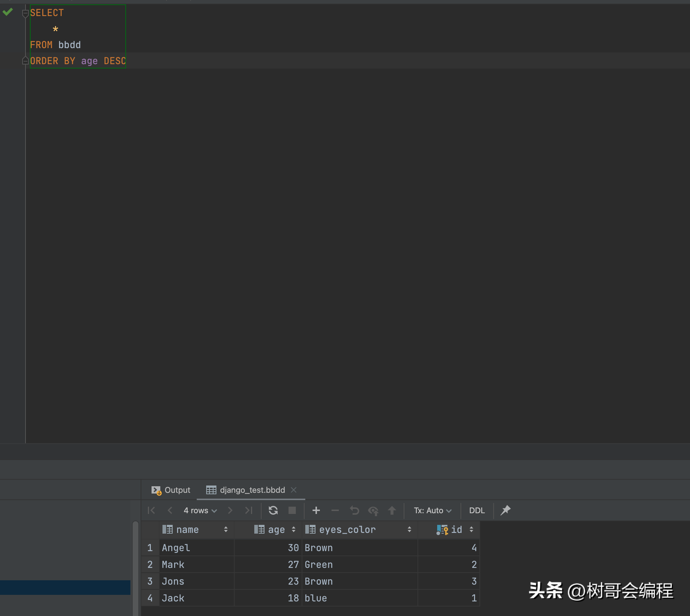This screenshot has width=690, height=616.
Task: Click row number 3 header
Action: [x=150, y=581]
